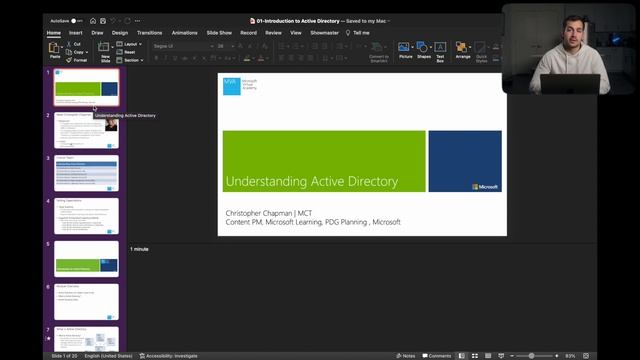Open the New Slide dropdown arrow
The width and height of the screenshot is (640, 360).
pos(112,47)
